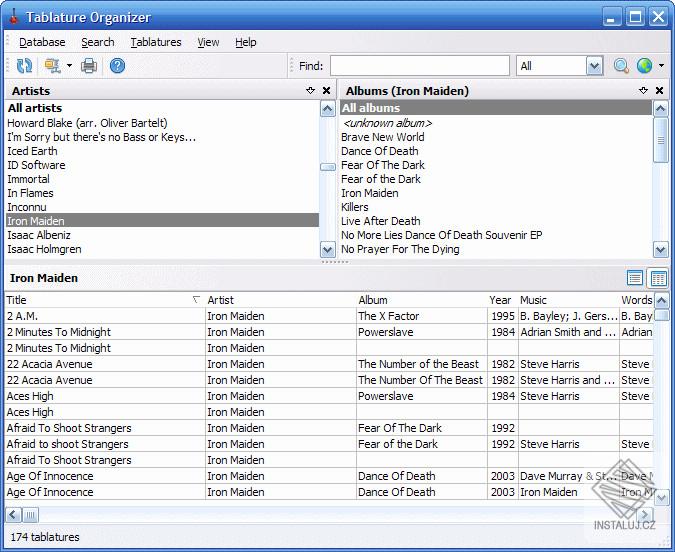
Task: Click the Print toolbar icon
Action: (89, 66)
